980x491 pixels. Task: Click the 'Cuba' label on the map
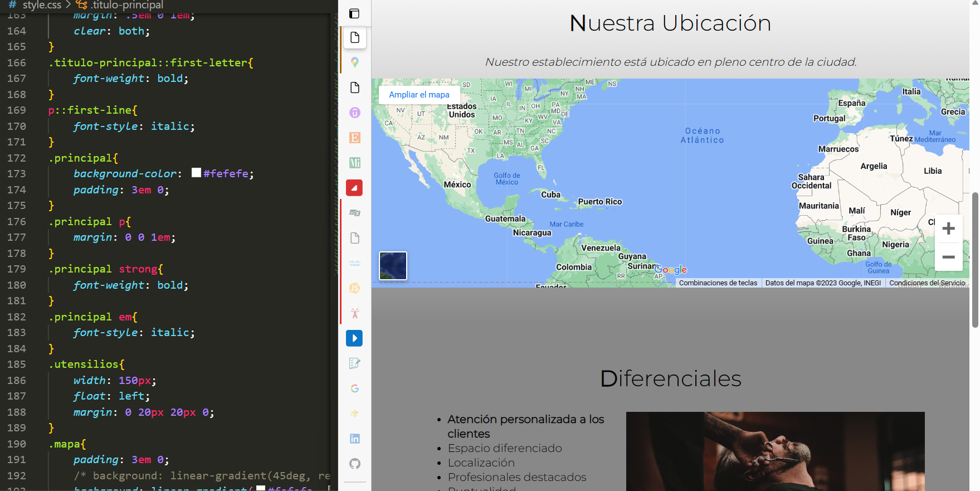pyautogui.click(x=550, y=195)
